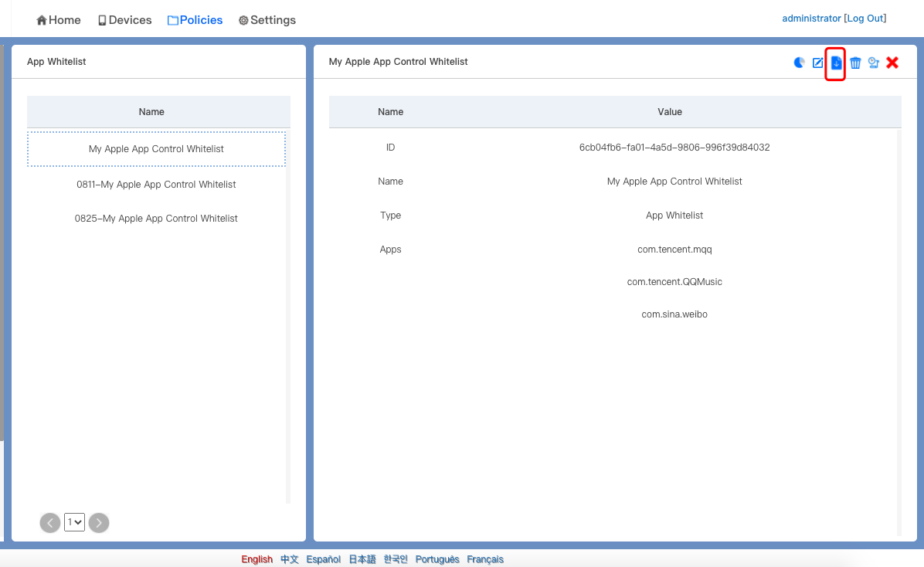Select 0811-My Apple App Control Whitelist row
The height and width of the screenshot is (567, 924).
pos(156,185)
